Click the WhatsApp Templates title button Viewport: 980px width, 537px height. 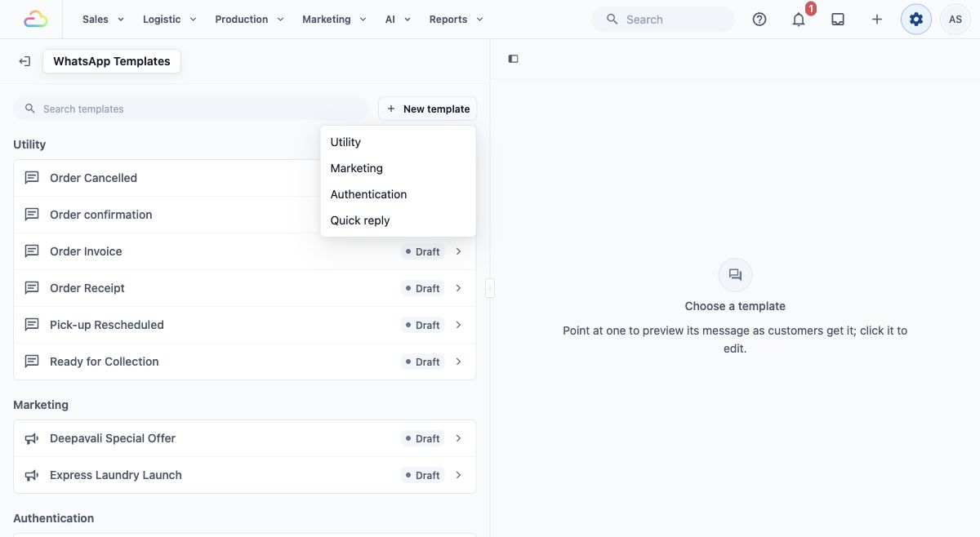pyautogui.click(x=112, y=61)
